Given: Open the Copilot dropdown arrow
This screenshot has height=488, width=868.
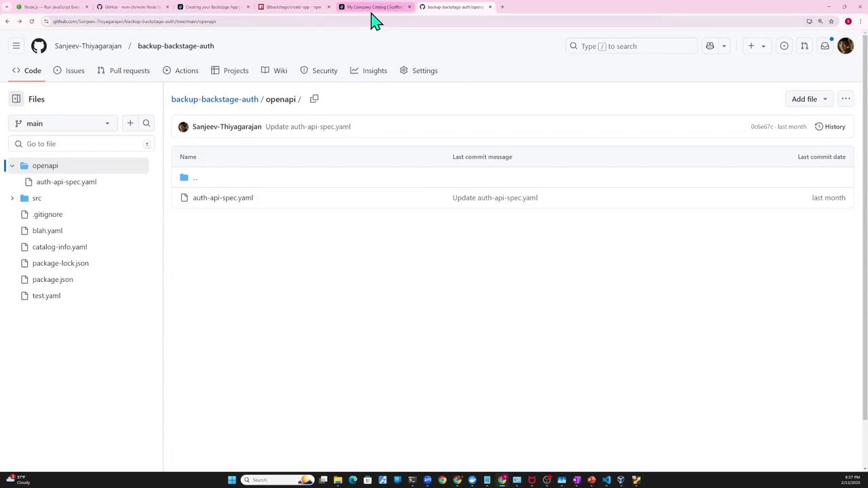Looking at the screenshot, I should coord(724,46).
